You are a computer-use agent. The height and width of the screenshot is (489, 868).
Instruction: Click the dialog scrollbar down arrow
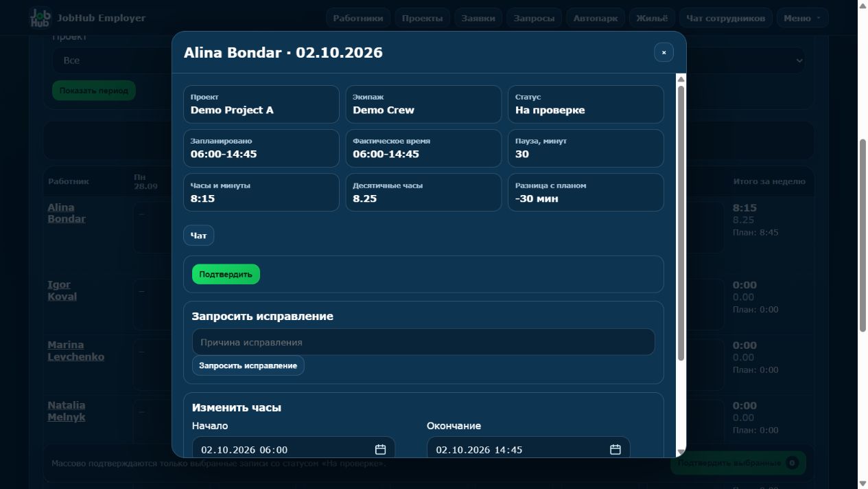pyautogui.click(x=681, y=452)
